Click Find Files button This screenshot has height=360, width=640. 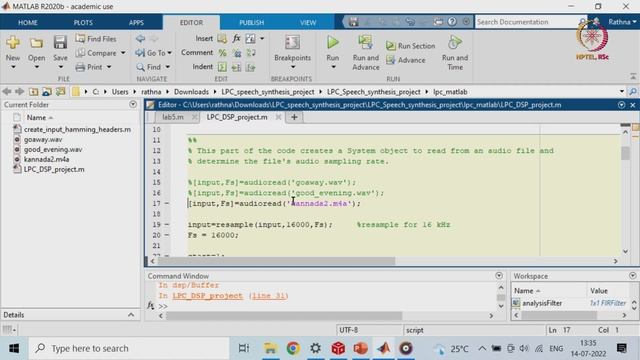pyautogui.click(x=96, y=39)
